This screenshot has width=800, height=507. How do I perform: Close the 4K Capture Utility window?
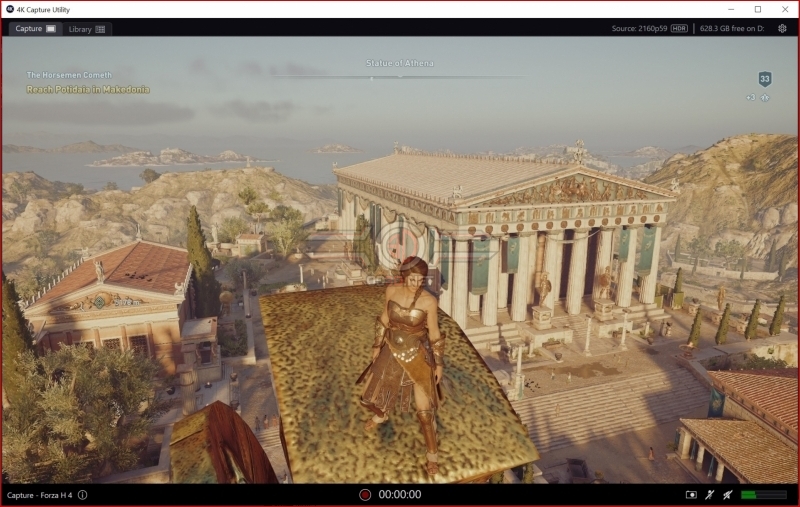click(x=785, y=9)
